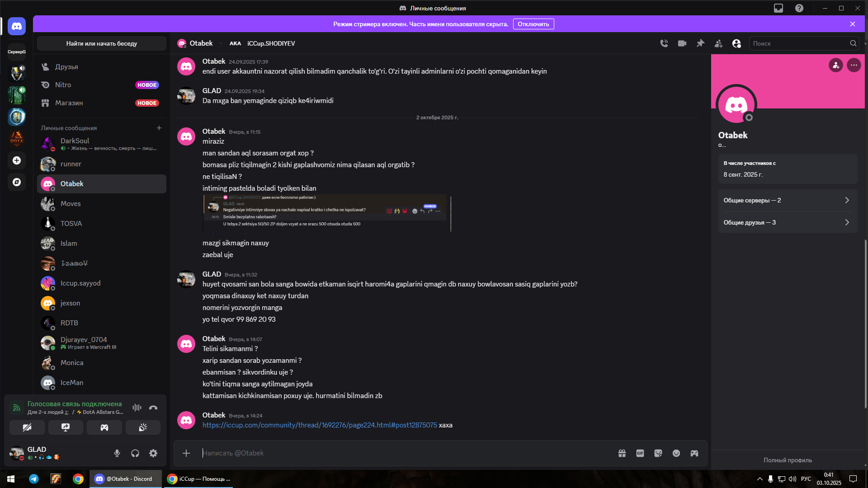The width and height of the screenshot is (868, 488).
Task: Create new DM with plus icon
Action: point(159,128)
